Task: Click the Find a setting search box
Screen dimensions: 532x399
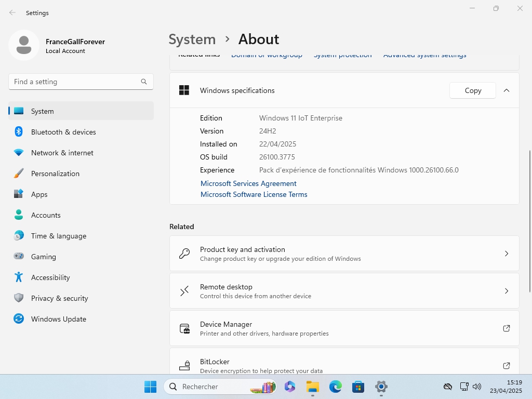Action: pyautogui.click(x=75, y=82)
